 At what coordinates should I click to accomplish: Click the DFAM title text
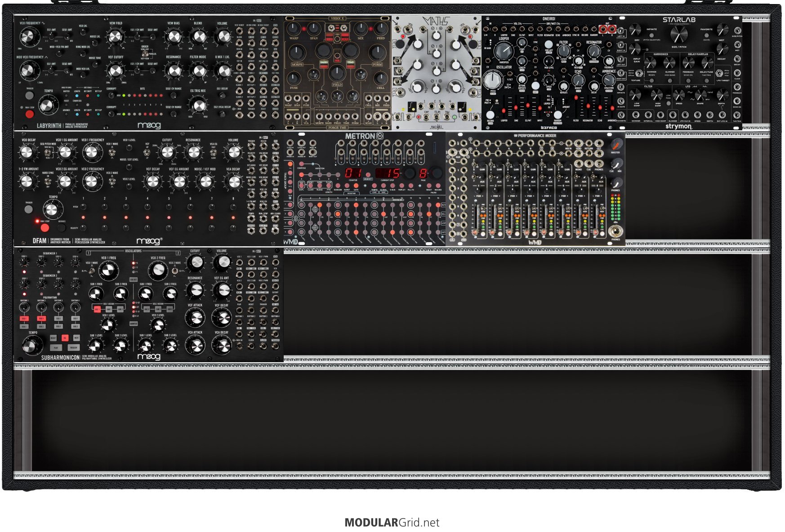[40, 241]
